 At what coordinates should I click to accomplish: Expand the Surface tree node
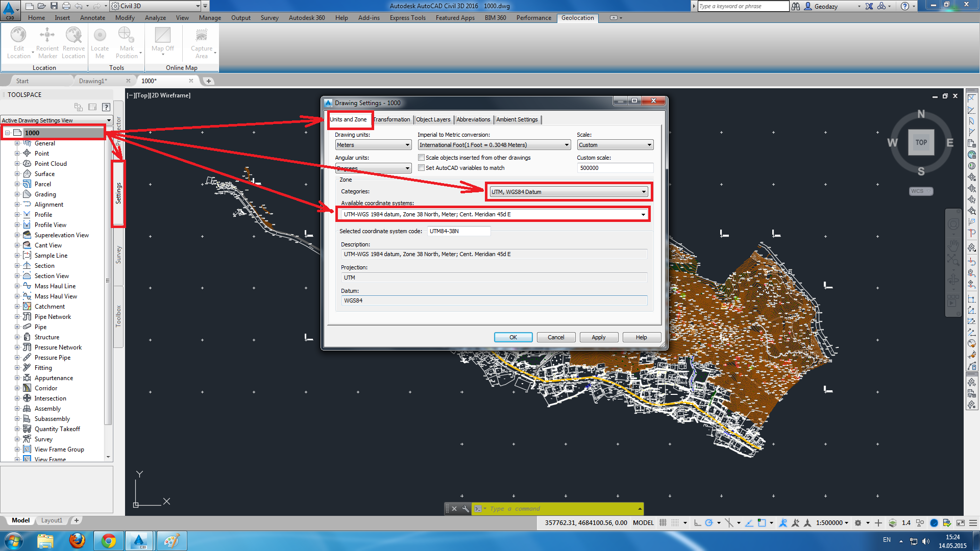pos(17,174)
